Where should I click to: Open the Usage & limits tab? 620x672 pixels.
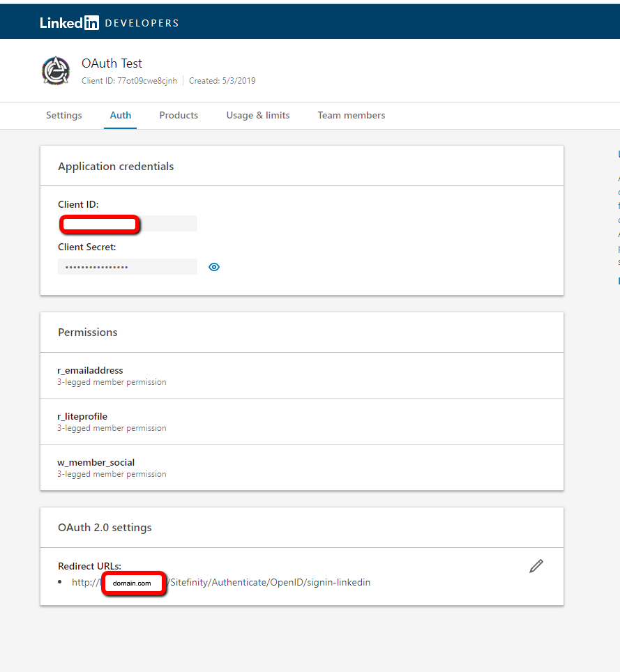[x=258, y=115]
